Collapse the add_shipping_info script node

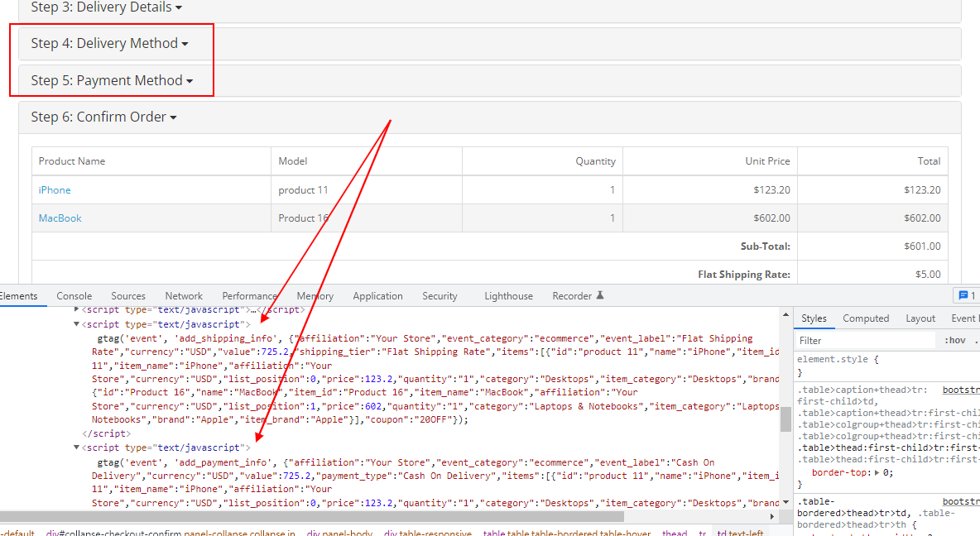coord(76,324)
